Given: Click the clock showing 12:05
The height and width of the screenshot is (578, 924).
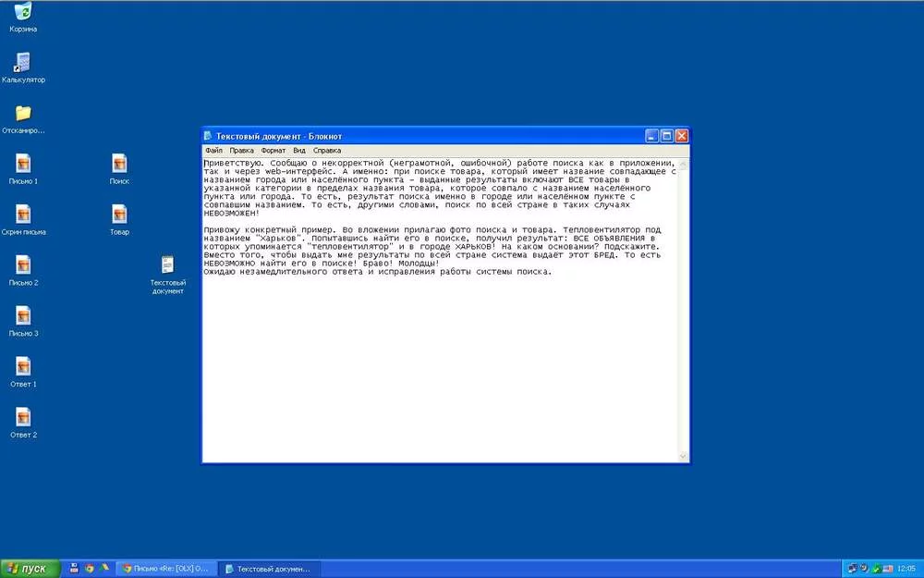Looking at the screenshot, I should [x=906, y=569].
